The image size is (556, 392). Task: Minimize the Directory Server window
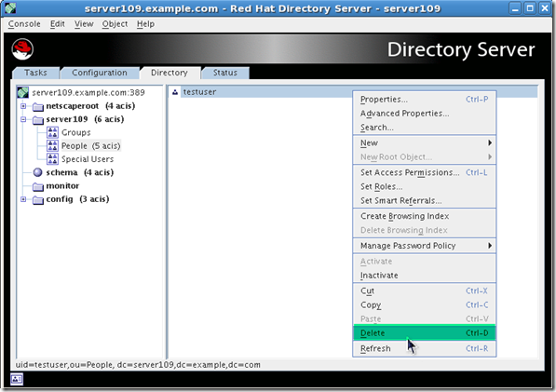point(515,8)
